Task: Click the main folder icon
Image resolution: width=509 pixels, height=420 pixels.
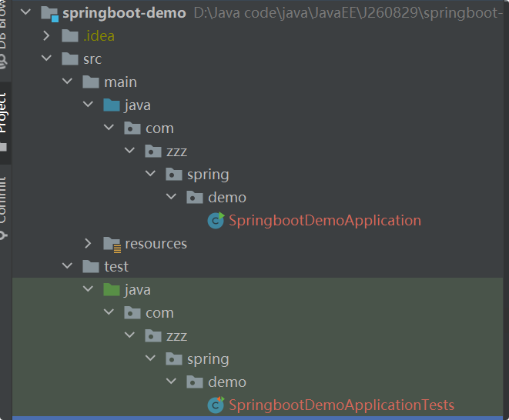Action: click(91, 82)
